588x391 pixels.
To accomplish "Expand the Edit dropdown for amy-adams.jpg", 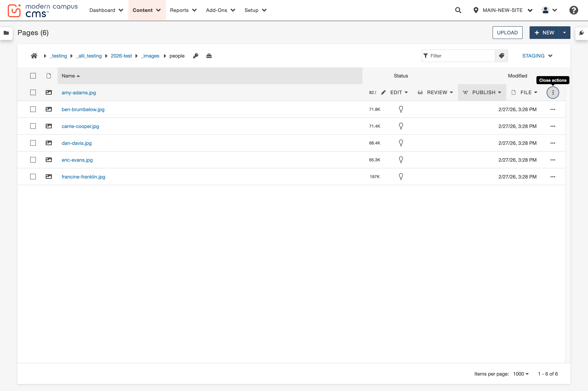I will click(x=395, y=93).
